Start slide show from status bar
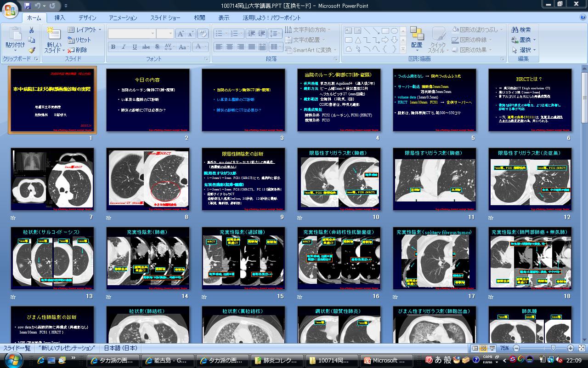Image resolution: width=588 pixels, height=368 pixels. click(x=492, y=348)
